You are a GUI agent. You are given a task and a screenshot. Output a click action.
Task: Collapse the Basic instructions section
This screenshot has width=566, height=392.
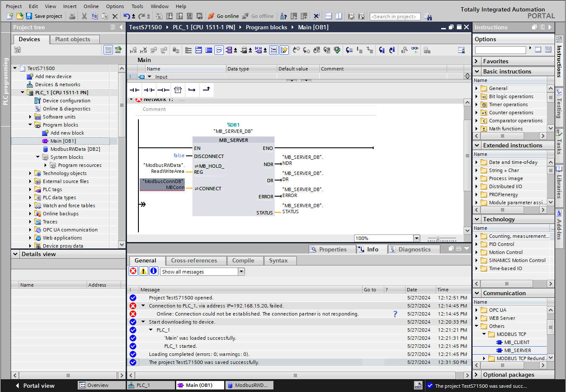[477, 71]
